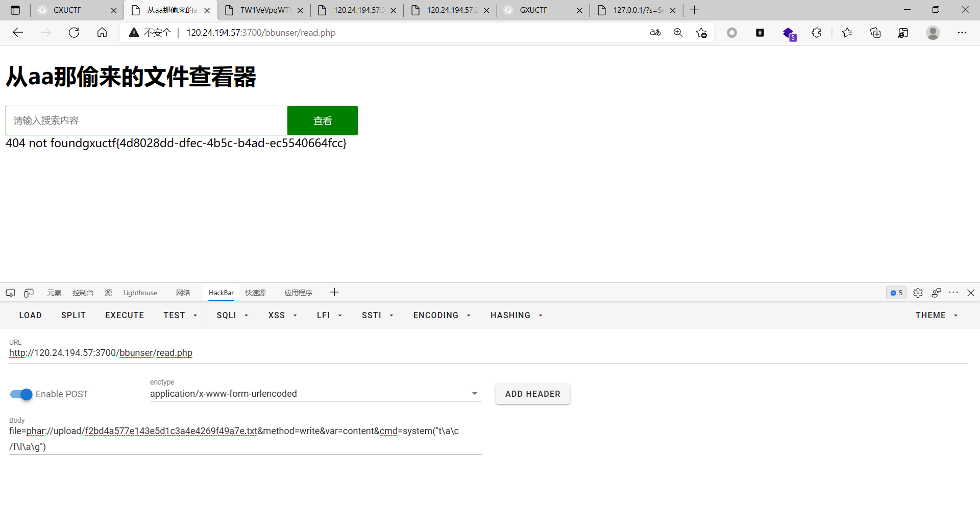Select the HackBar DevTools tab
The width and height of the screenshot is (980, 526).
coord(221,293)
